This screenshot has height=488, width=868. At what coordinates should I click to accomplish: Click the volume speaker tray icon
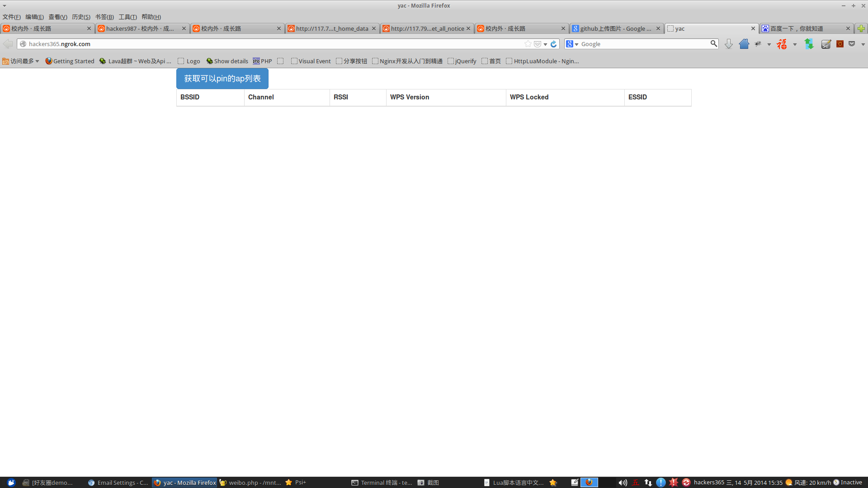(622, 483)
